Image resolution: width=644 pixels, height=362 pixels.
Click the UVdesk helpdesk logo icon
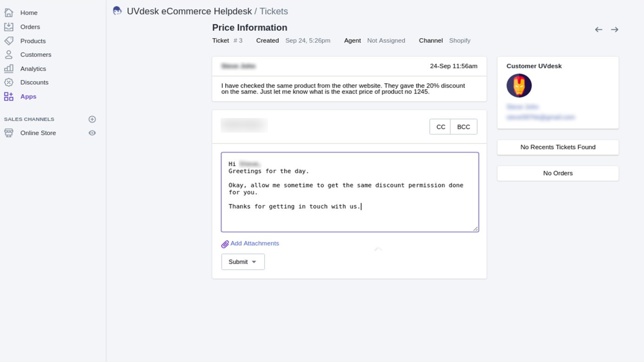click(x=117, y=10)
